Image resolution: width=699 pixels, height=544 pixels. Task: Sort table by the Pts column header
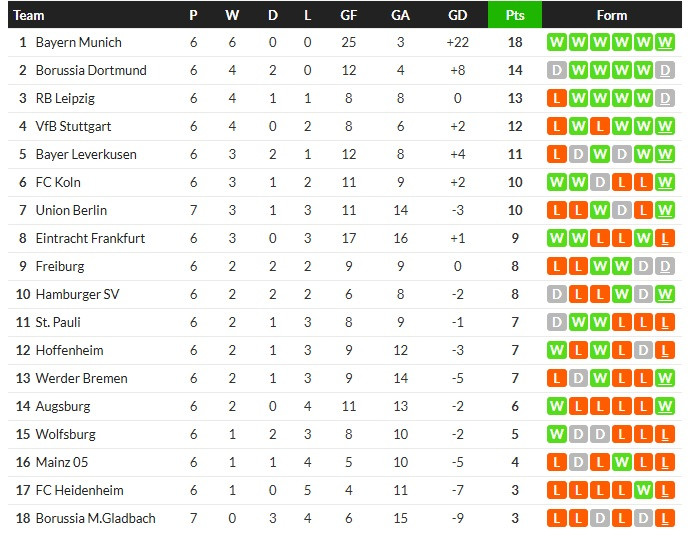[x=515, y=15]
